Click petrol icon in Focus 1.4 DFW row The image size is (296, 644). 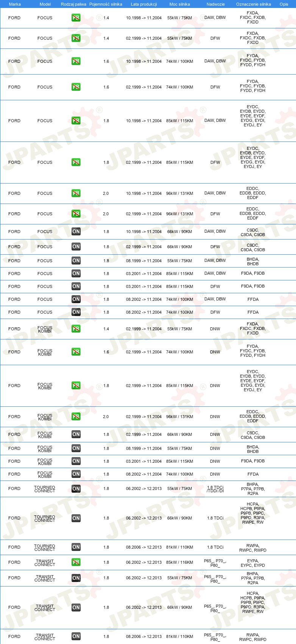[x=76, y=38]
